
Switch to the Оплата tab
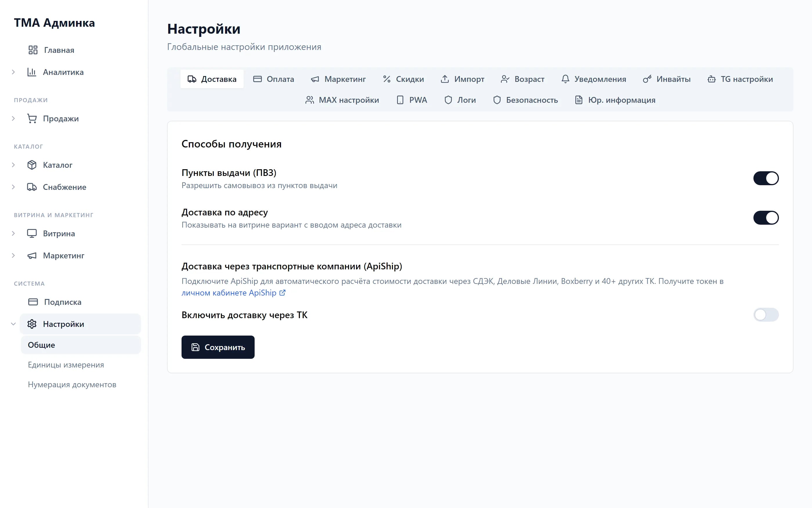(273, 79)
